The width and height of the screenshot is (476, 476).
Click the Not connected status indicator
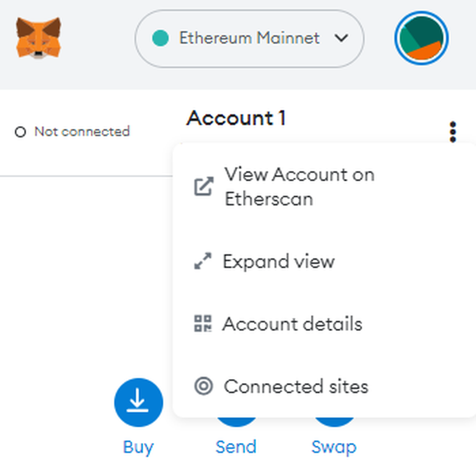tap(73, 132)
